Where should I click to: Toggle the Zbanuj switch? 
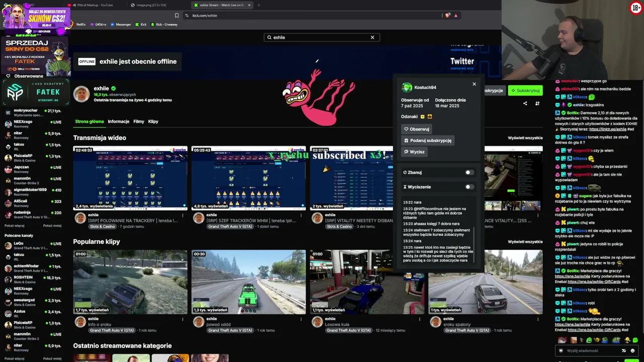[469, 172]
